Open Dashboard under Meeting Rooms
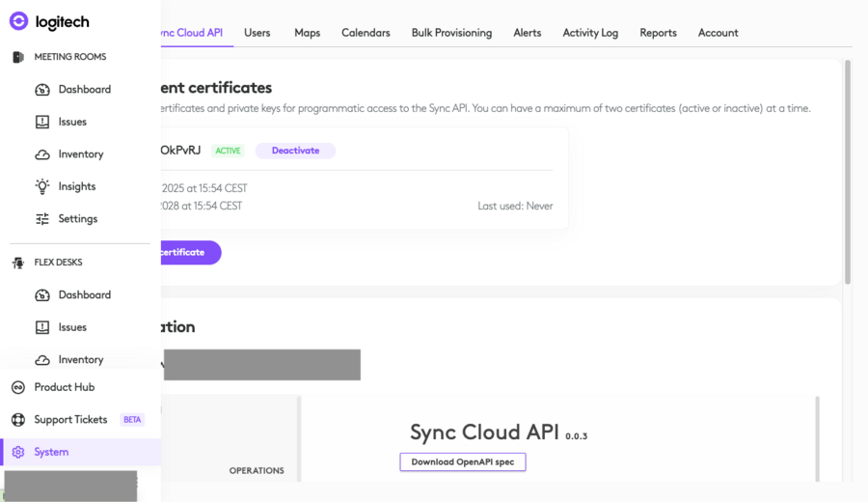 click(85, 89)
